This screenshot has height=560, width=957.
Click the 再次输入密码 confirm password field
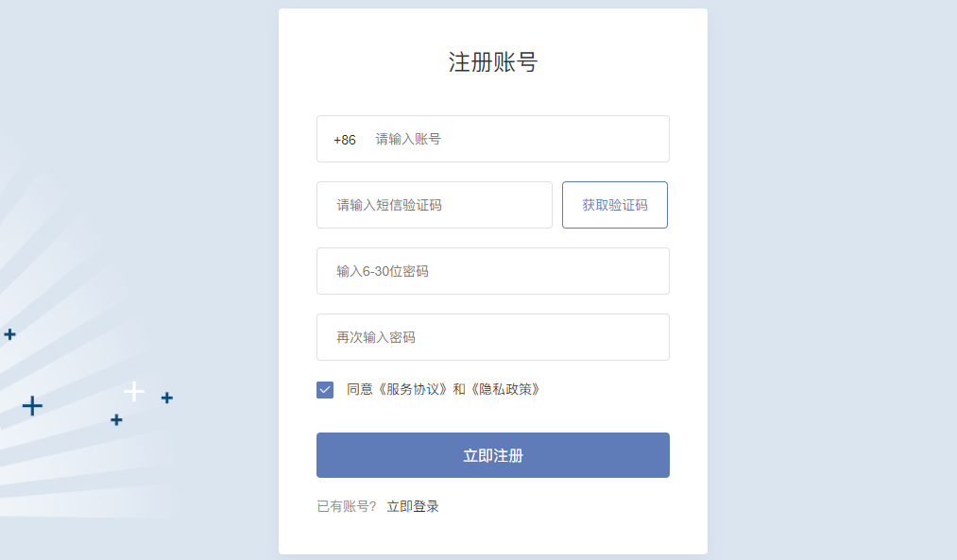(492, 338)
